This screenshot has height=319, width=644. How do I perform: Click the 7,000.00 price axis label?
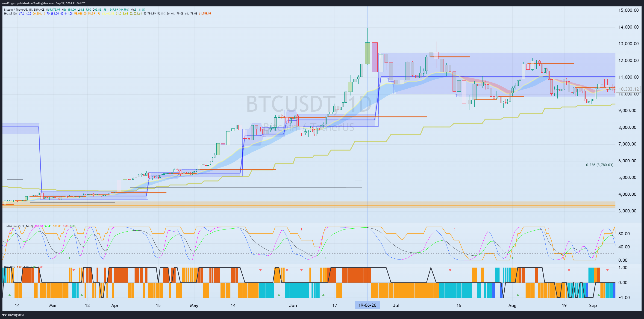pos(627,144)
